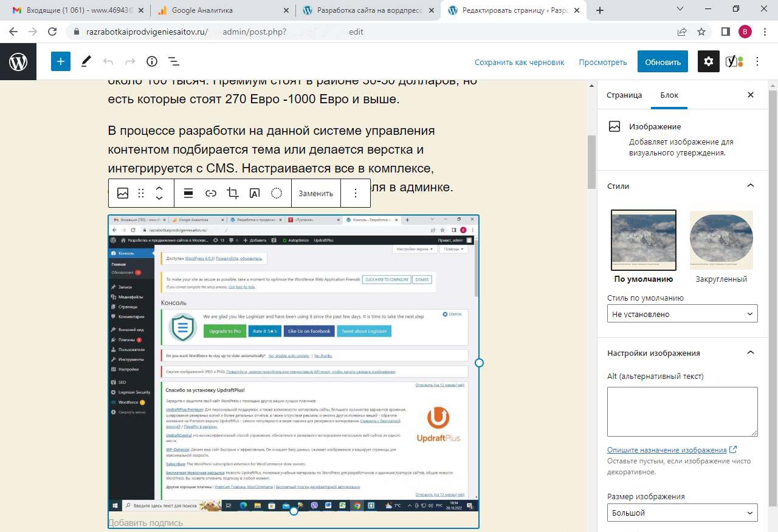Viewport: 778px width, 532px height.
Task: Change image alignment in block toolbar
Action: (x=188, y=193)
